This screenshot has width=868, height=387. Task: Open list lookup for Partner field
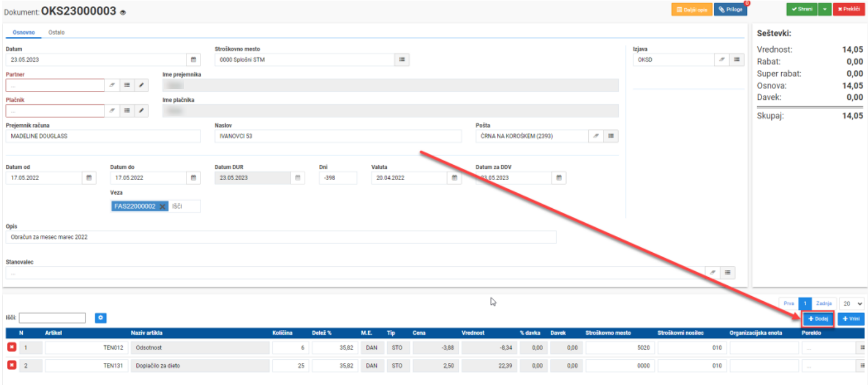(127, 85)
